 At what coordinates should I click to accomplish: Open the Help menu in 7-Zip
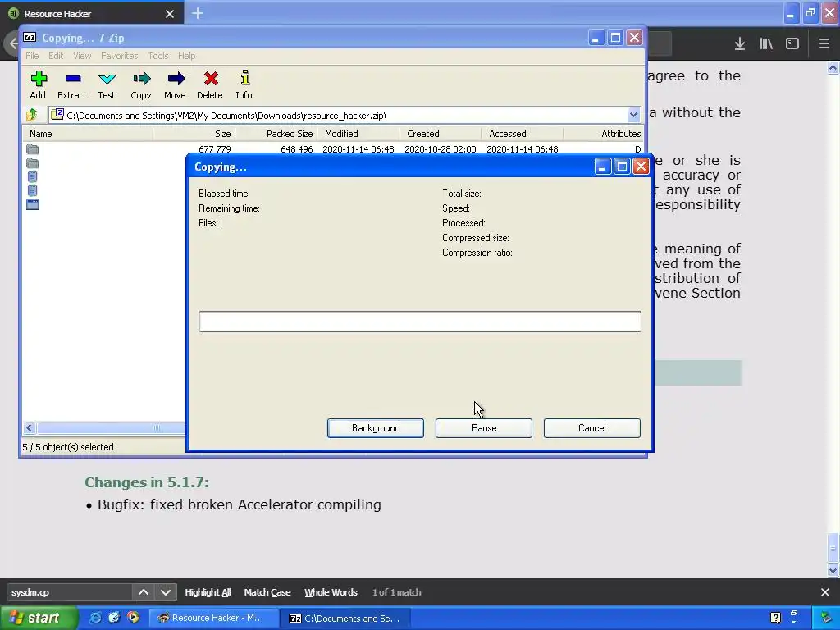(186, 56)
